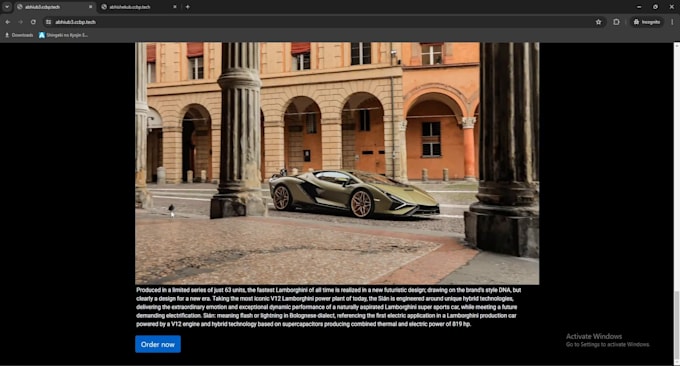This screenshot has height=366, width=680.
Task: Click the Lamborghini Sián car image
Action: tap(337, 163)
